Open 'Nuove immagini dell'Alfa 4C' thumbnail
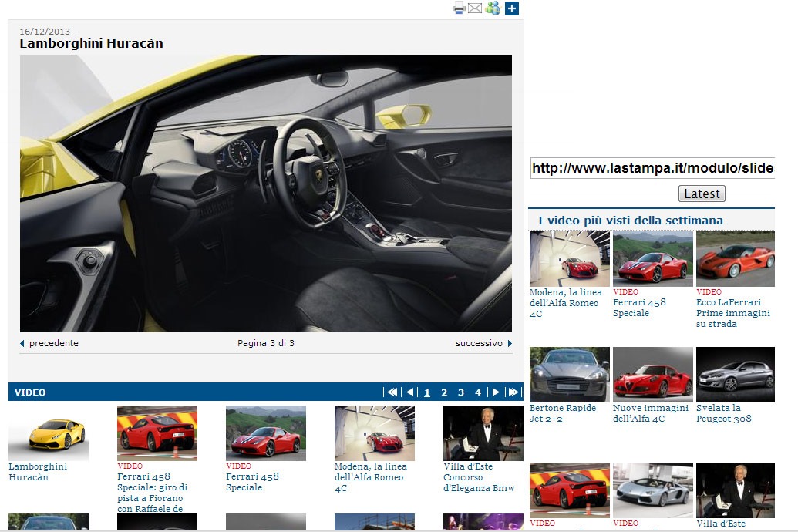This screenshot has height=532, width=798. (x=653, y=375)
